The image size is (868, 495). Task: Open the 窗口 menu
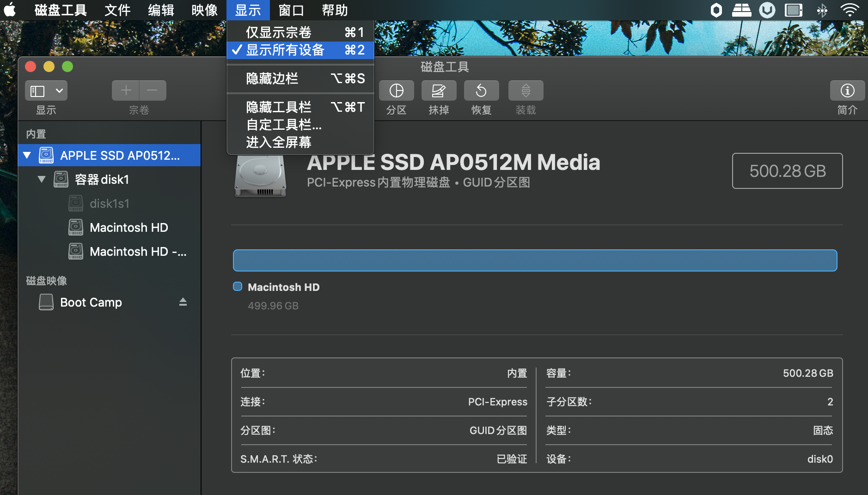(291, 10)
